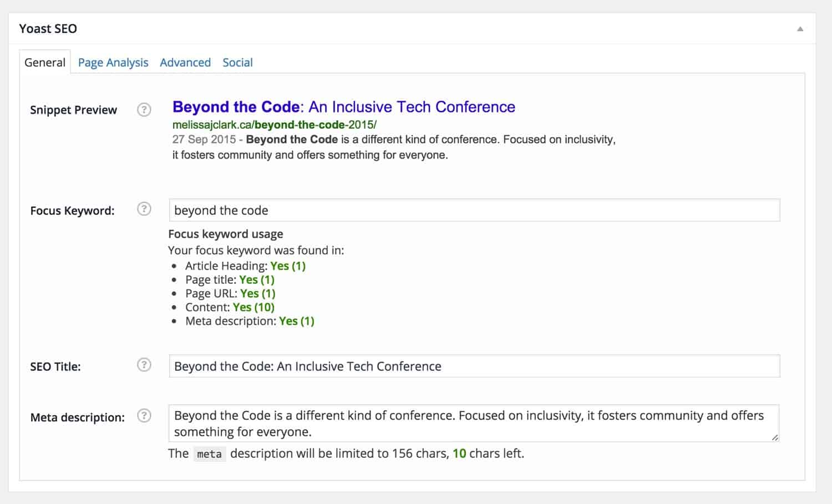Click the 'Focus keyword usage' heading
Screen dimensions: 832x504
(x=226, y=234)
